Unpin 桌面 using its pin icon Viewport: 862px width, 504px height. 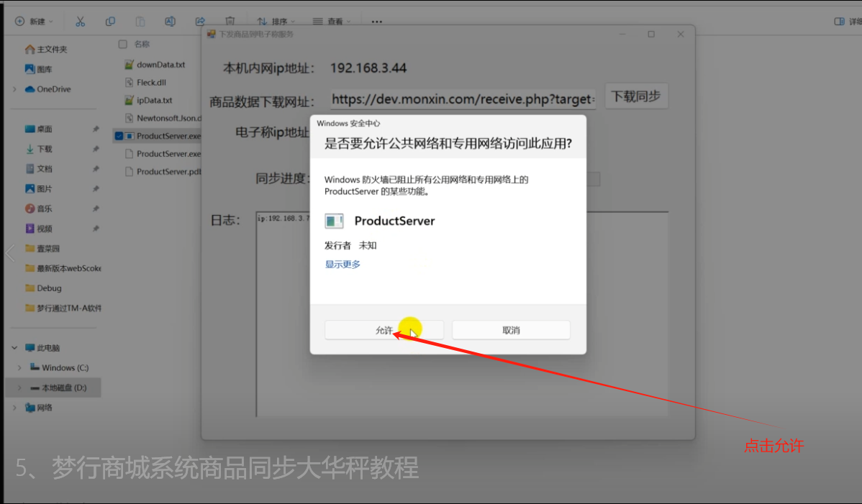96,129
